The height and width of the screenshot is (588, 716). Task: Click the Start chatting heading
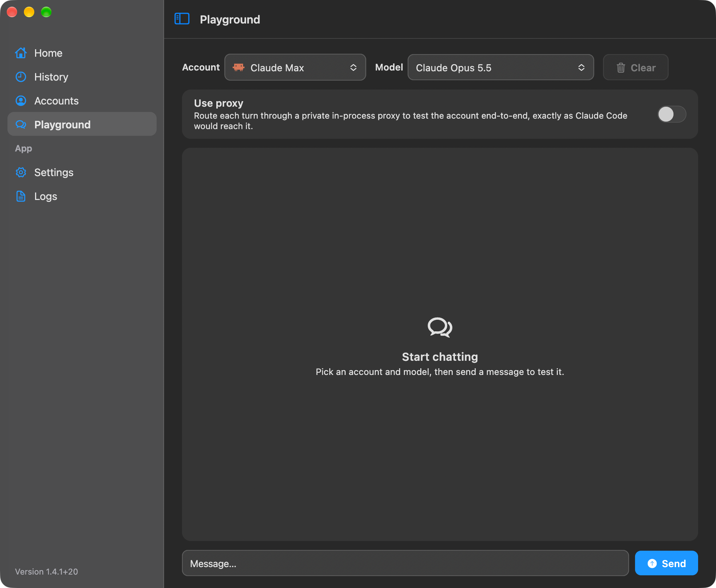point(440,357)
